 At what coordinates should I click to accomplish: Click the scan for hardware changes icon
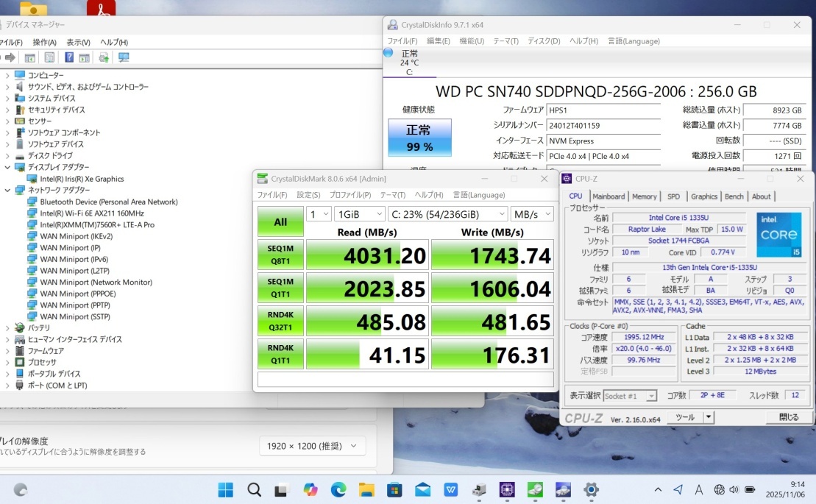[124, 57]
